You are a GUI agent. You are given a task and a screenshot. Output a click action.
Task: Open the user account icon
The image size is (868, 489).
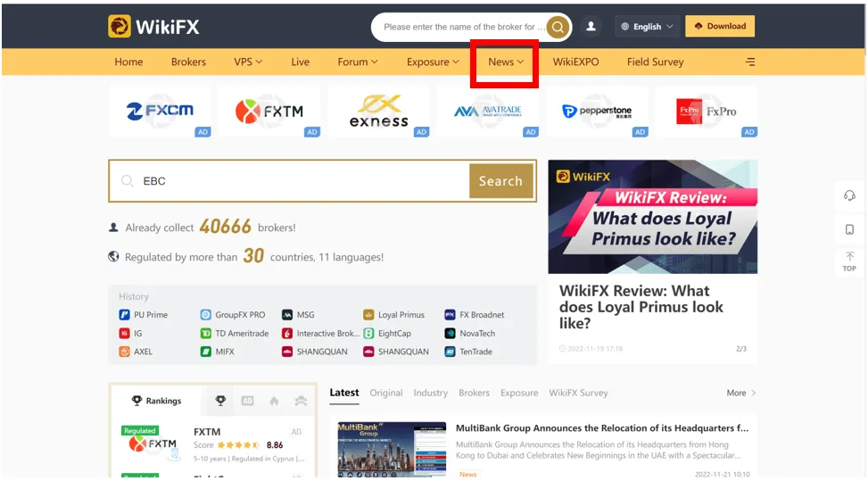591,26
